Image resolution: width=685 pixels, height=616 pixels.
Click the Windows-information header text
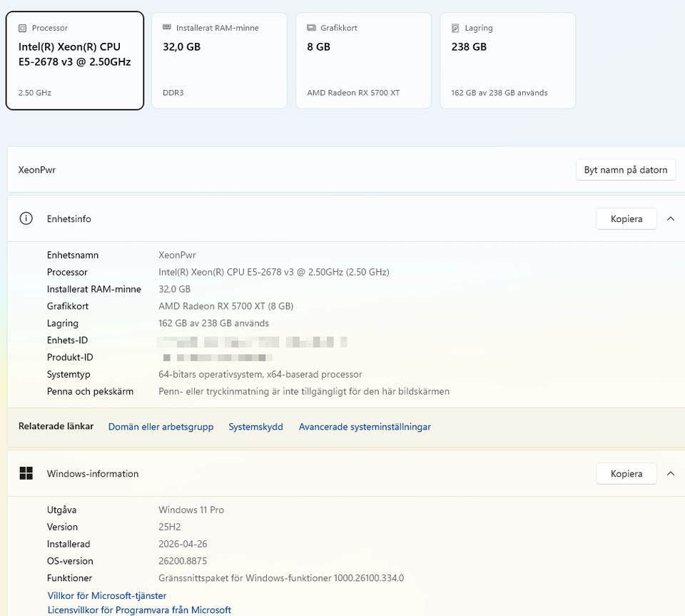[93, 473]
